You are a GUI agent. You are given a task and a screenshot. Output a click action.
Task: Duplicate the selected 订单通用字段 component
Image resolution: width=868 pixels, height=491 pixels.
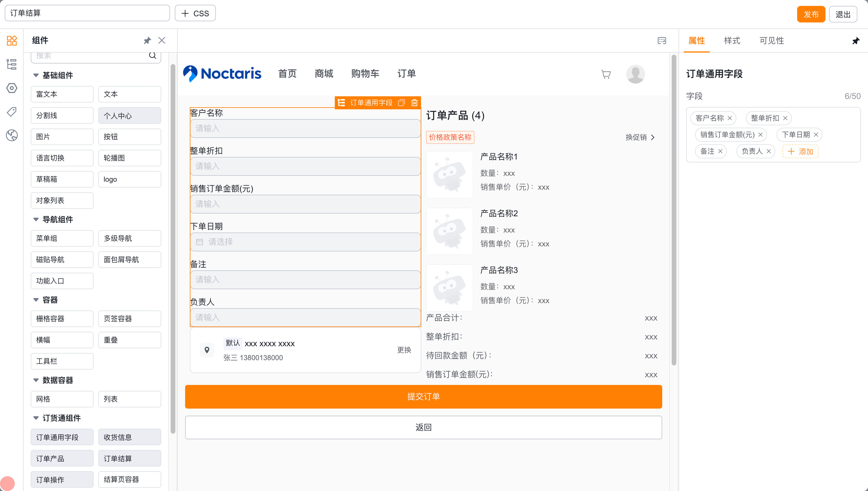[x=401, y=103]
